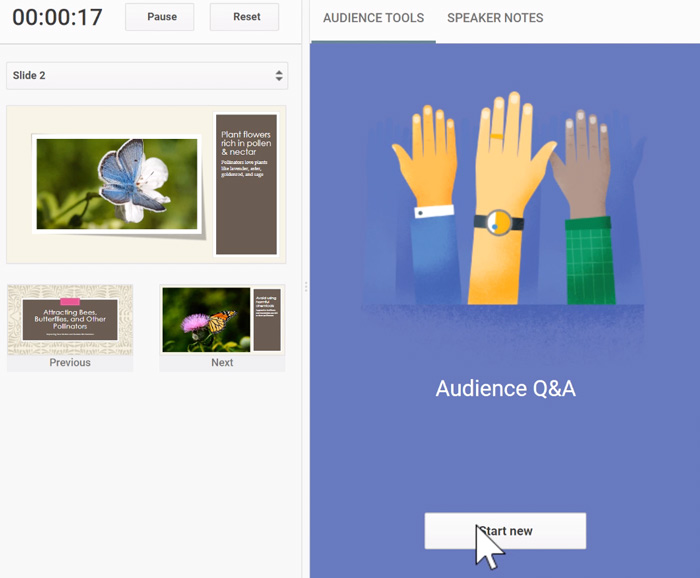The image size is (700, 578).
Task: Click the monarch butterfly image in Next slide
Action: coord(206,319)
